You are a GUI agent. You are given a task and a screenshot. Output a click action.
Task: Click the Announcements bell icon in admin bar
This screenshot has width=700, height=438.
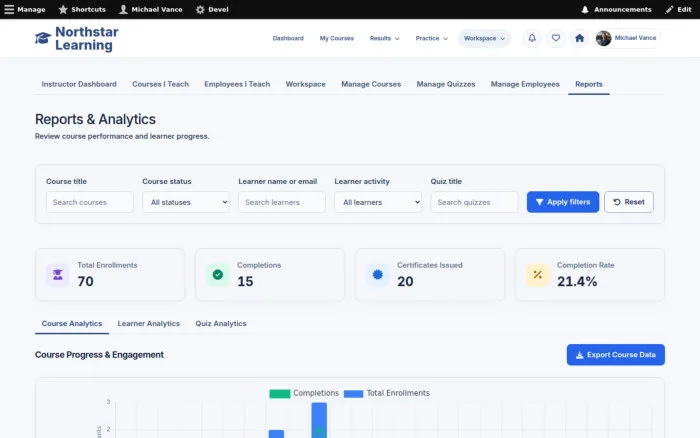pyautogui.click(x=585, y=9)
